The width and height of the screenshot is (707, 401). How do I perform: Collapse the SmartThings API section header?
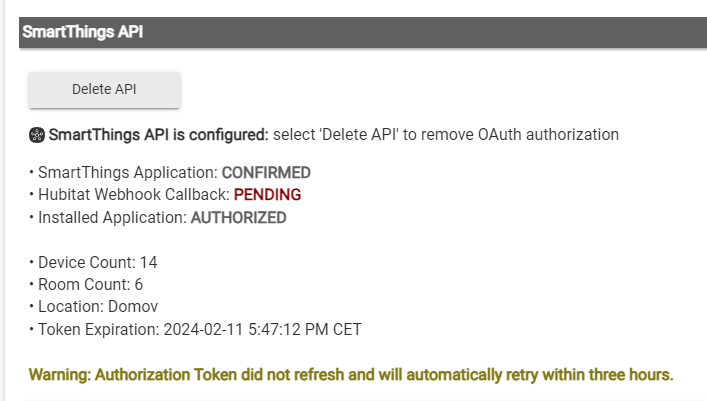coord(363,32)
